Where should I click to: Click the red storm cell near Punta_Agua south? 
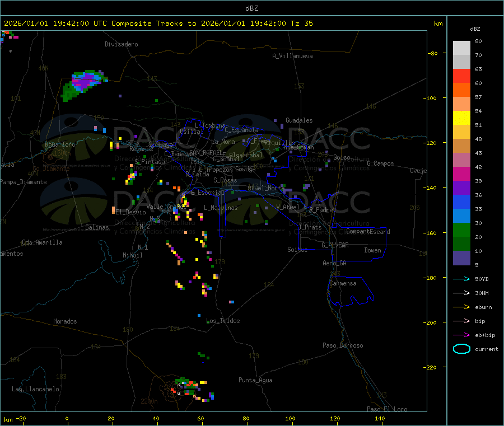tap(190, 384)
